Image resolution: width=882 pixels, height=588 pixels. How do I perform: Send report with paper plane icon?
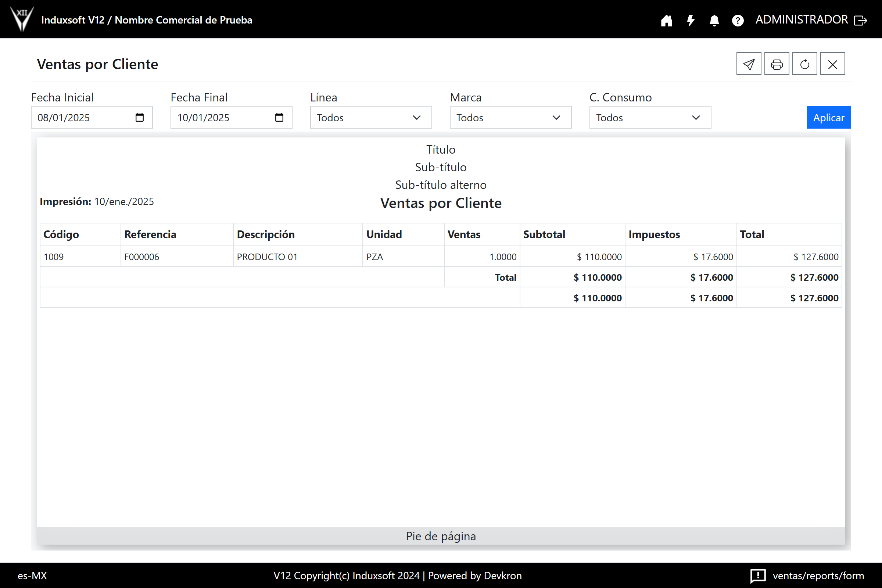(x=749, y=64)
